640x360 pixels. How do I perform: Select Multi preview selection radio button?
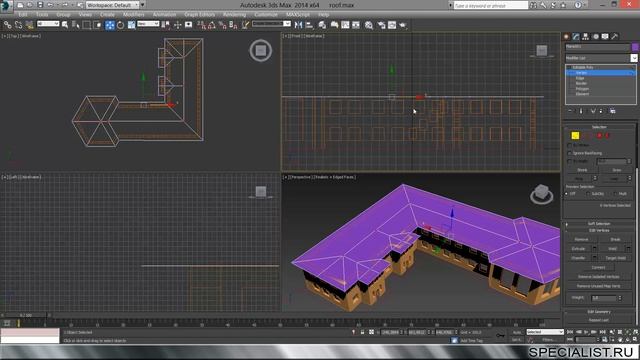click(615, 193)
